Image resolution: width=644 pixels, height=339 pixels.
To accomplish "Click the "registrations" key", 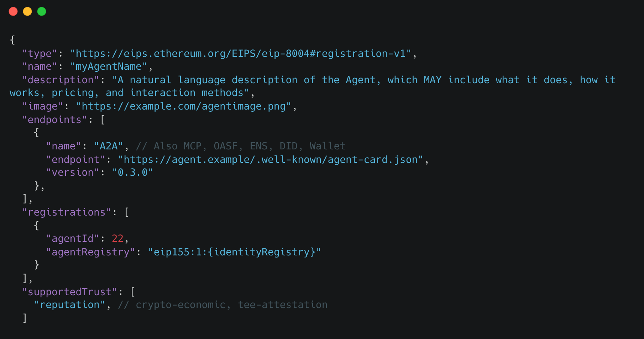I will click(x=67, y=212).
